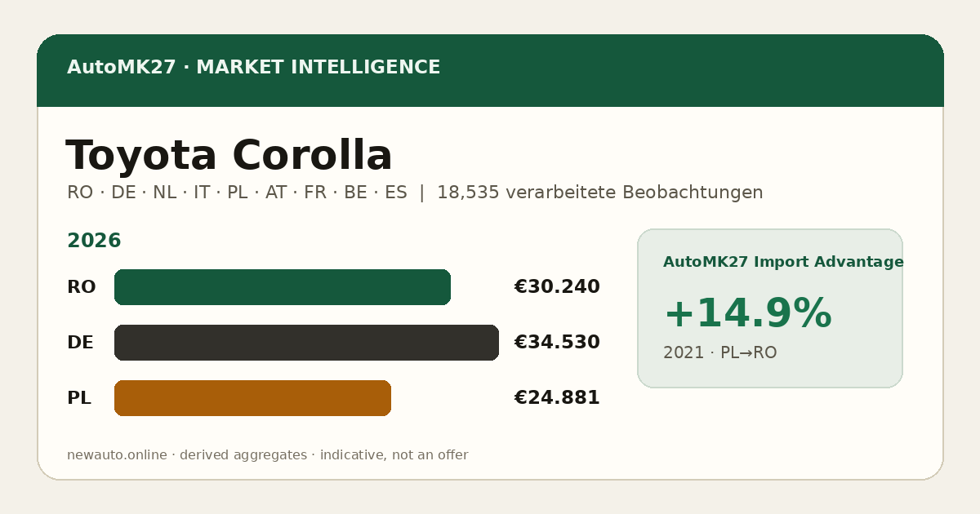
Task: Click the green RO price bar
Action: click(x=283, y=287)
